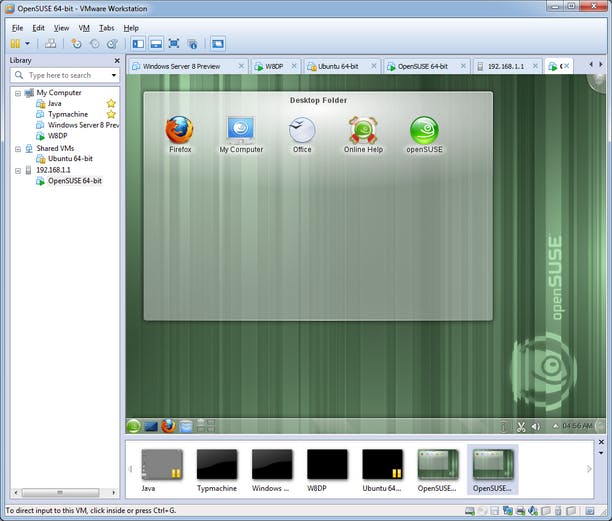Image resolution: width=612 pixels, height=521 pixels.
Task: Close the Library panel
Action: click(117, 60)
